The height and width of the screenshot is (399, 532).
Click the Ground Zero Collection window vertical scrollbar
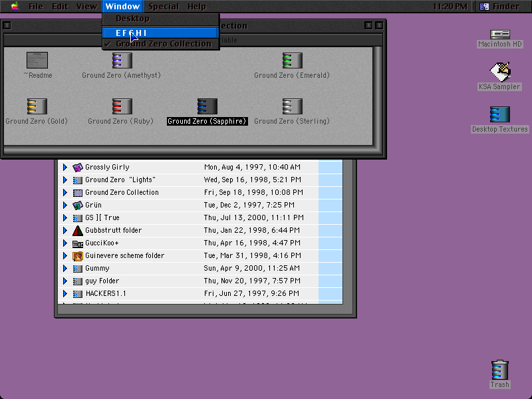click(378, 96)
